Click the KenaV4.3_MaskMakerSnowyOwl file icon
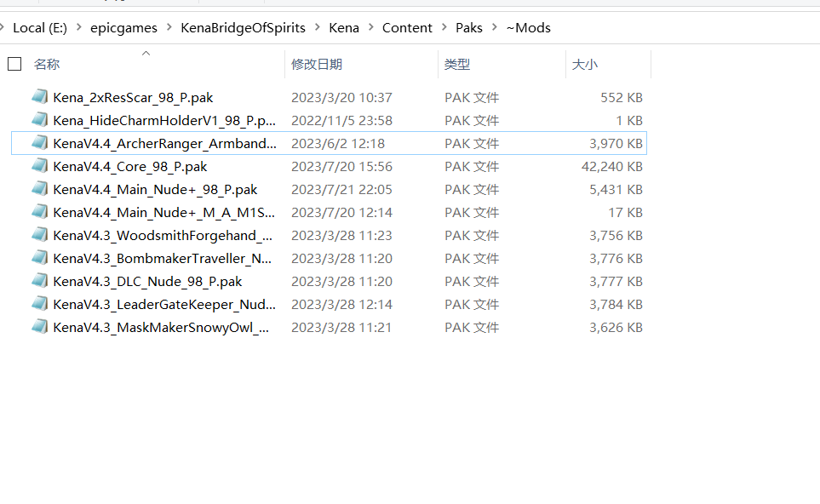The image size is (820, 504). (x=40, y=327)
